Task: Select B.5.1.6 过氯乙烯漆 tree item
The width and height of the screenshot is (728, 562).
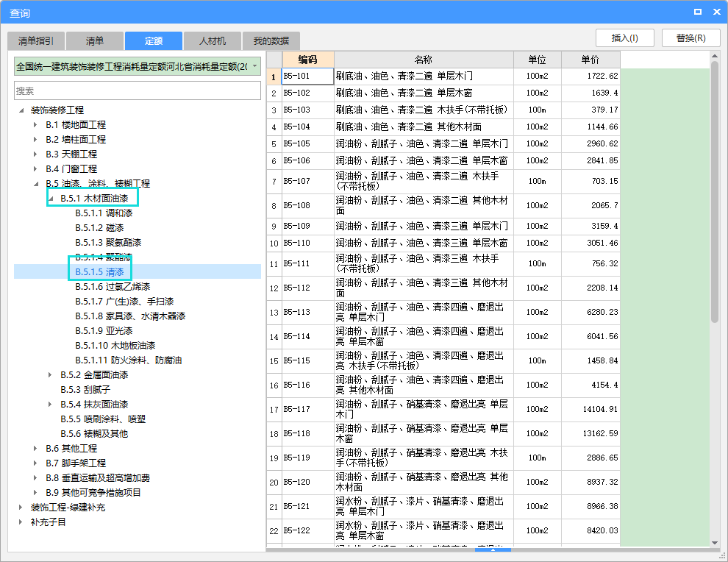Action: click(113, 287)
